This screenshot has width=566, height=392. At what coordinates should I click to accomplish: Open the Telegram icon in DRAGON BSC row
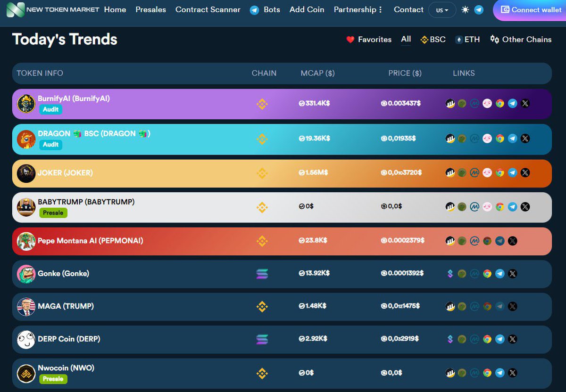click(513, 139)
